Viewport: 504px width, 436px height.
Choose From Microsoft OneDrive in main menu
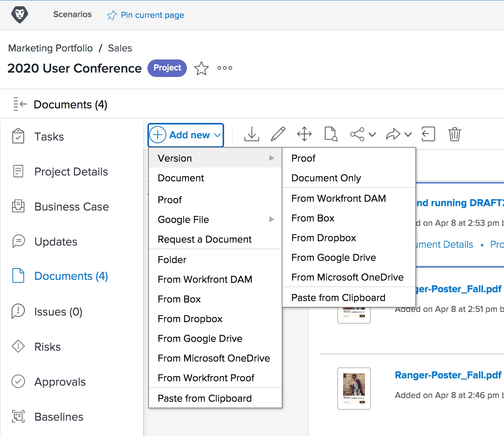pyautogui.click(x=215, y=358)
